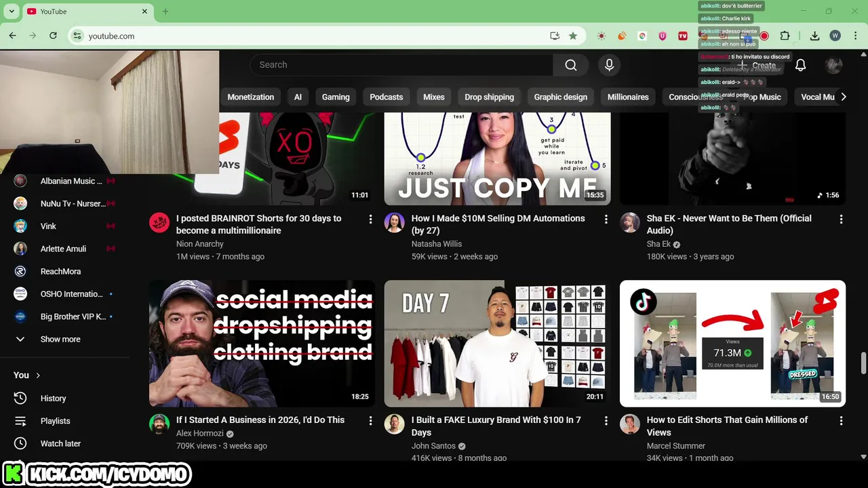Open Chrome three-dot menu
The image size is (868, 488).
pos(855,36)
